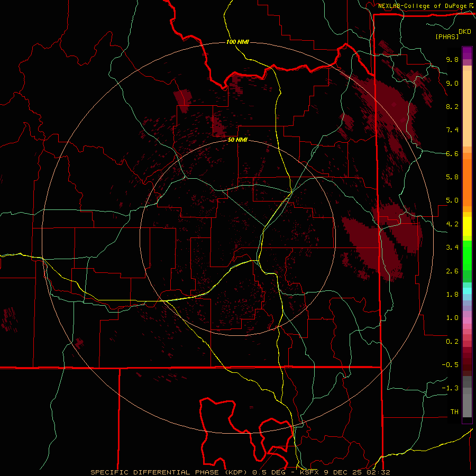Screen dimensions: 476x476
Task: Click the 6.6 legend scale value
Action: click(452, 153)
